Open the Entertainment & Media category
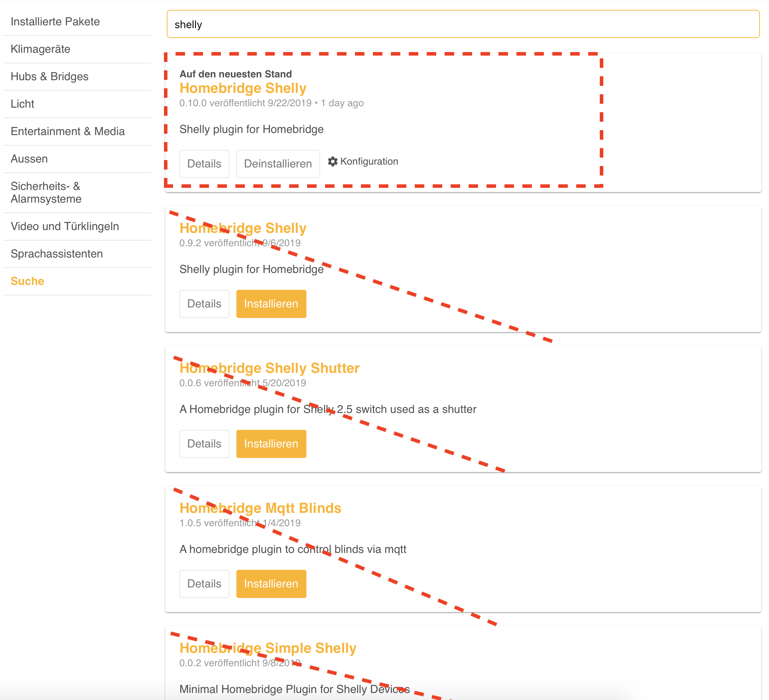 pyautogui.click(x=68, y=131)
